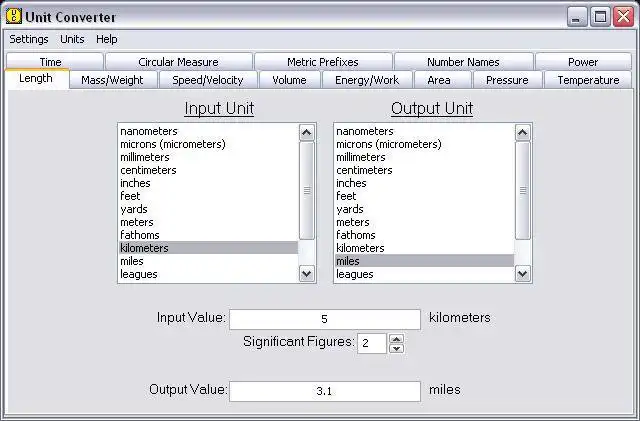Select feet in Input Unit list
Screen dimensions: 640x421
click(x=208, y=196)
